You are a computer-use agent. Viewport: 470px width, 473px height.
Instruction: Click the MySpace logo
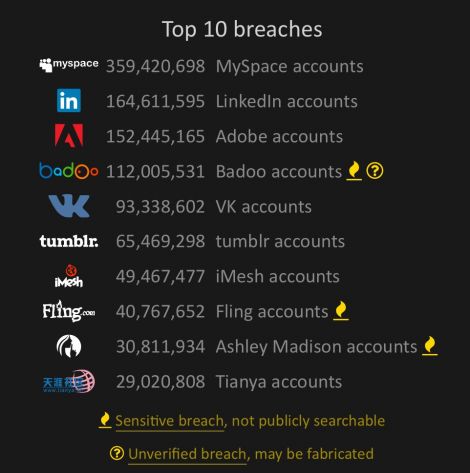coord(69,65)
